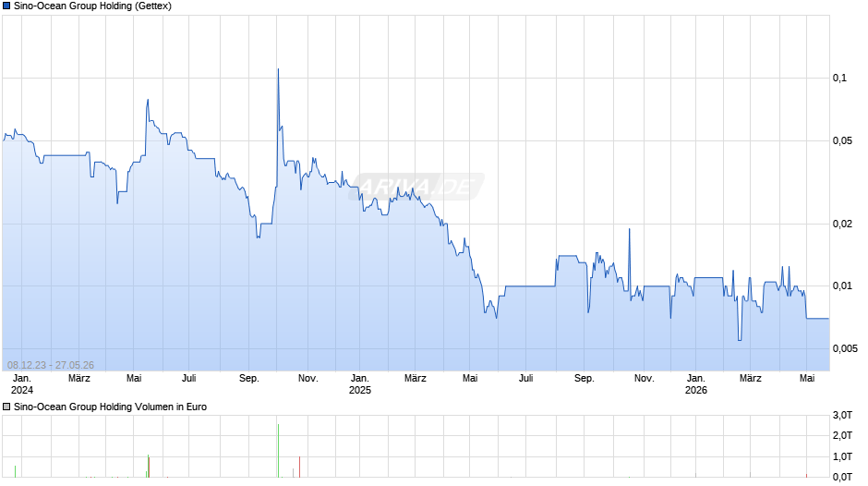This screenshot has height=486, width=868.
Task: Click the volume axis label 1,0T
Action: [x=842, y=456]
